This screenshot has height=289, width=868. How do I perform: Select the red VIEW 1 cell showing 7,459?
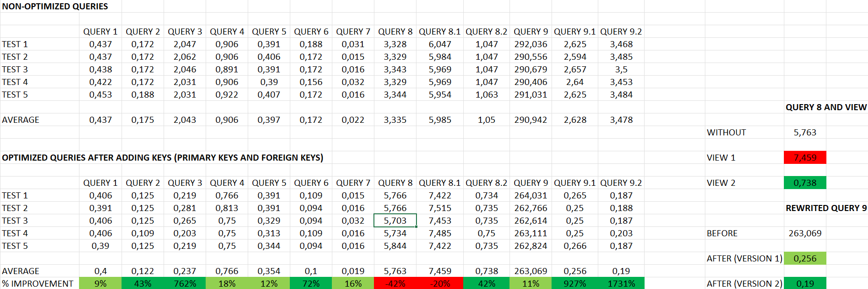[804, 158]
